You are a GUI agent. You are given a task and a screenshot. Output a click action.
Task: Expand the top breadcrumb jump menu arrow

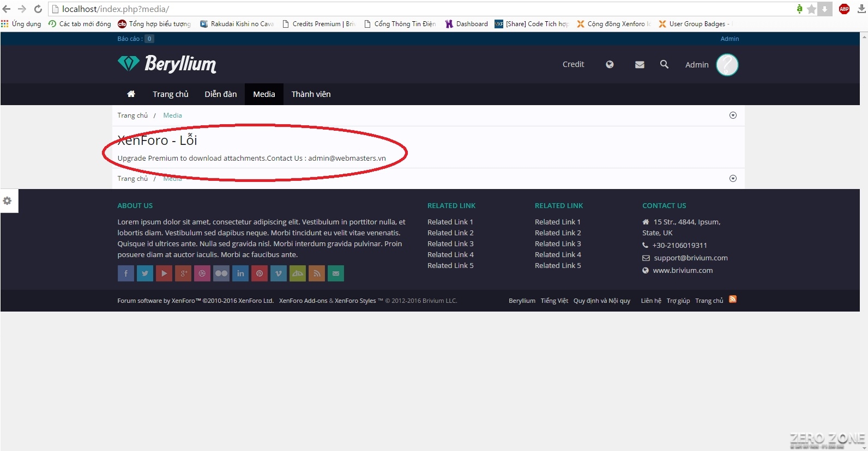(x=733, y=115)
